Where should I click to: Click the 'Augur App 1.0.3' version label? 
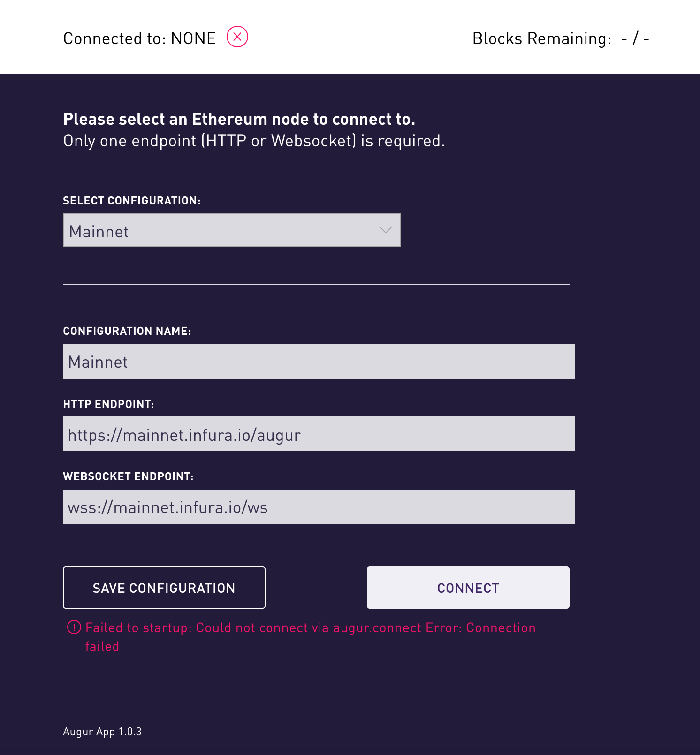[102, 731]
